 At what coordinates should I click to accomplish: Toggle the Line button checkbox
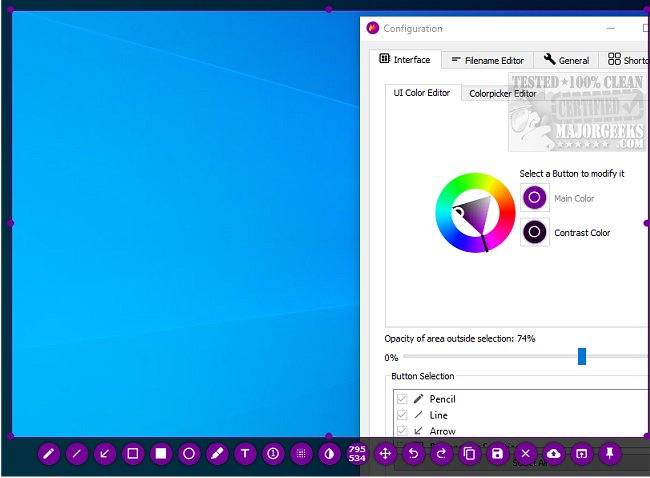click(402, 415)
